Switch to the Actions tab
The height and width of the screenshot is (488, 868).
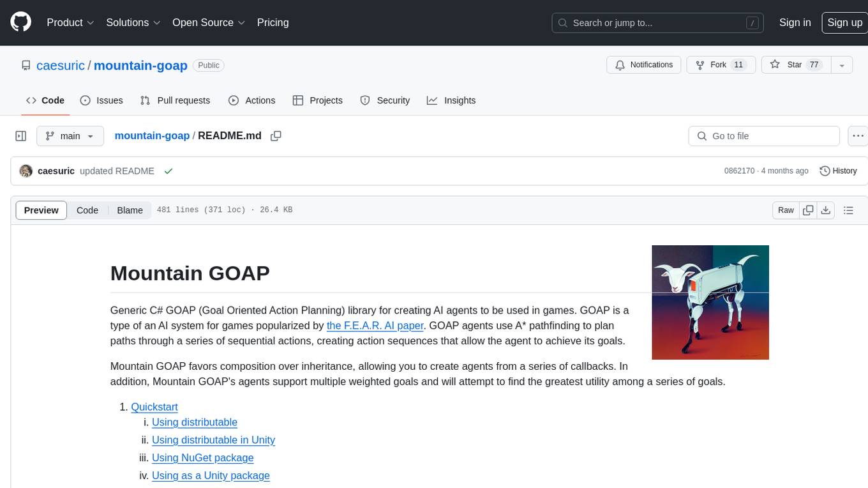coord(251,100)
